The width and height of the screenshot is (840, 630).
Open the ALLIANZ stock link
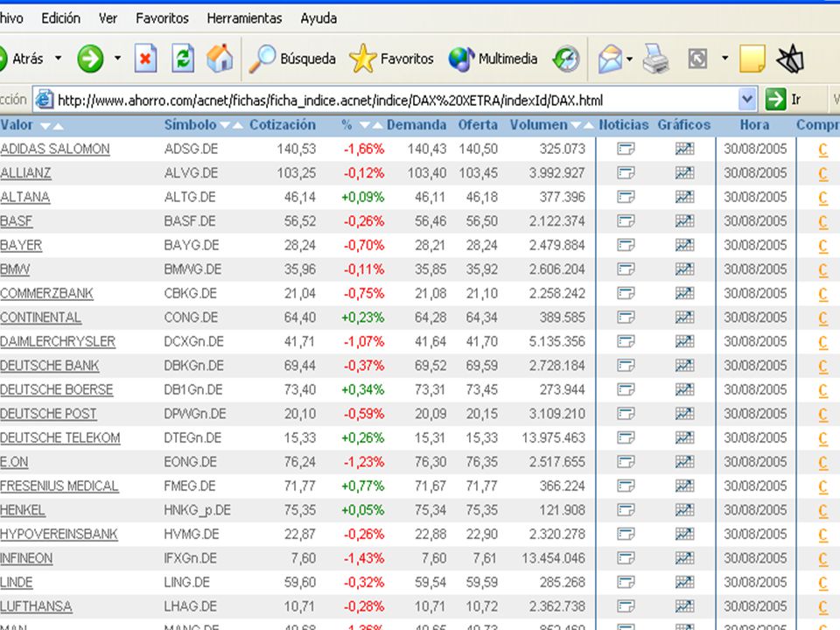click(x=25, y=173)
